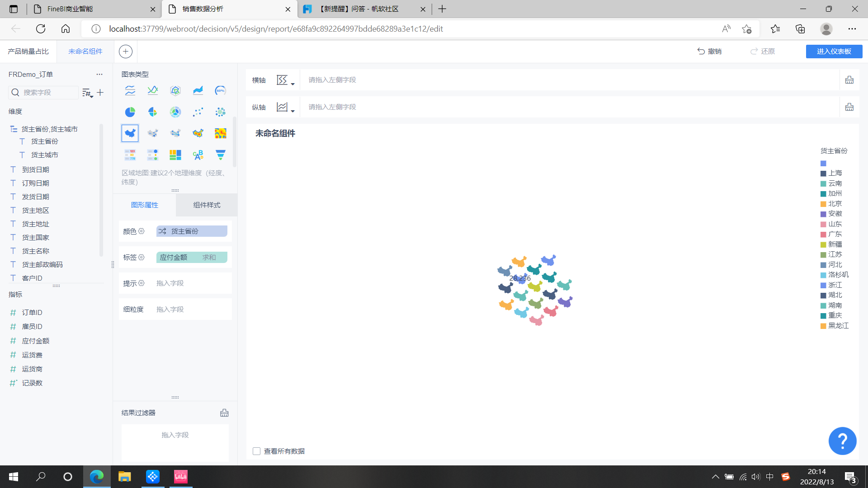Select the multi-layer donut chart icon

175,112
